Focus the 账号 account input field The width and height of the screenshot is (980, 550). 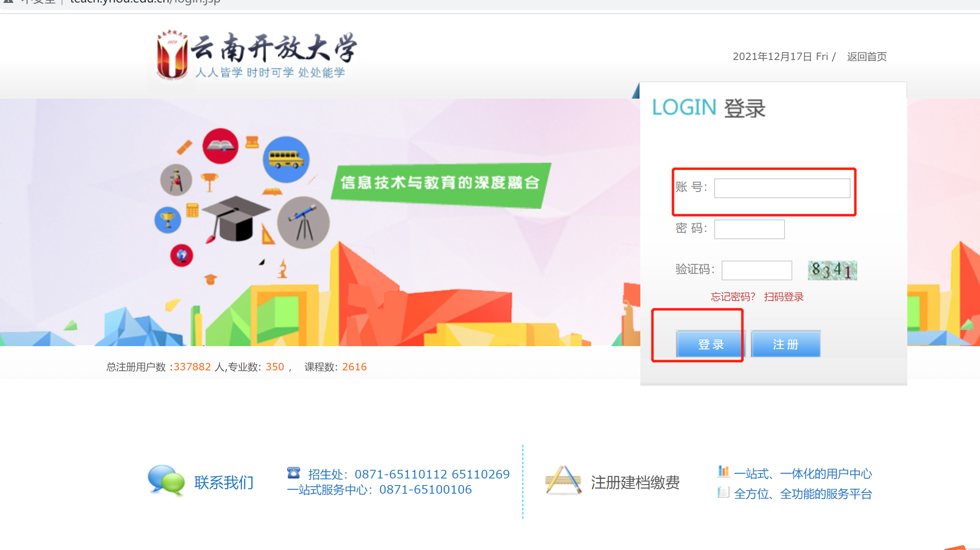[x=782, y=188]
